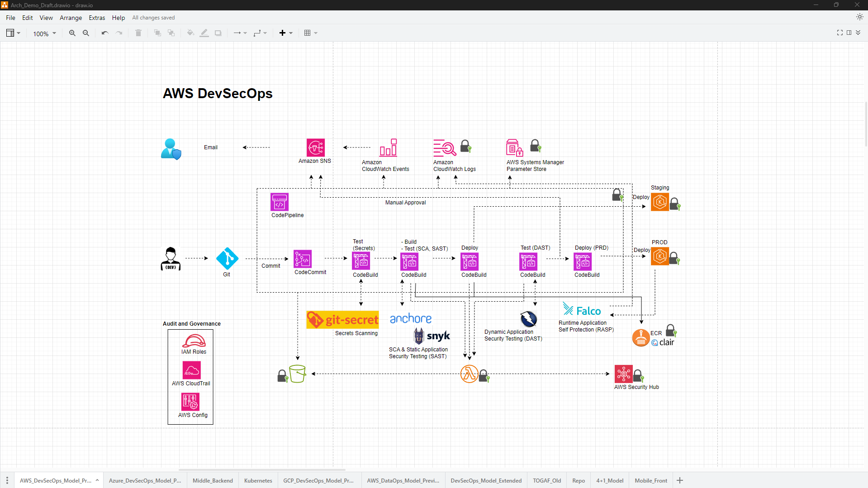Toggle the Shadow toolbar button
The image size is (868, 488).
[218, 33]
